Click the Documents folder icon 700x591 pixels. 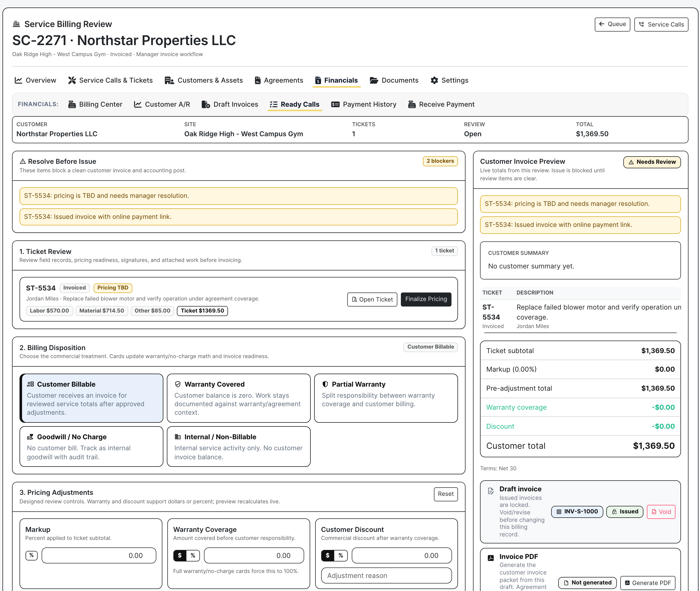374,80
